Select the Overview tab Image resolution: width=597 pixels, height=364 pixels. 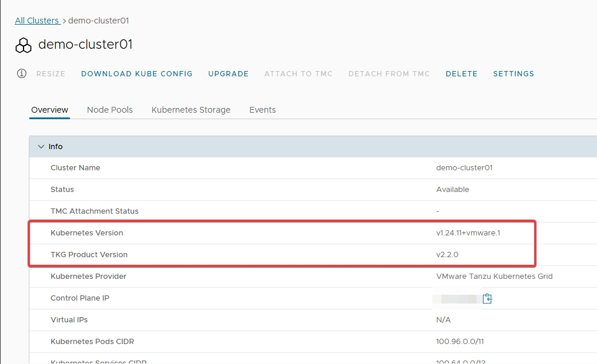click(x=50, y=110)
